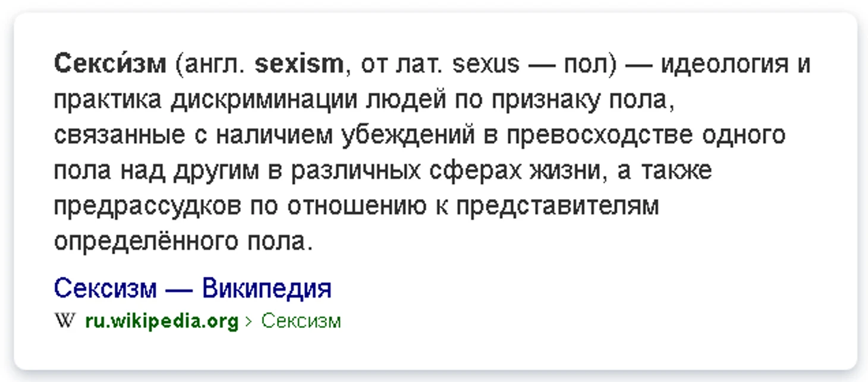This screenshot has height=382, width=868.
Task: Click the Wikipedia W favicon
Action: [x=65, y=321]
